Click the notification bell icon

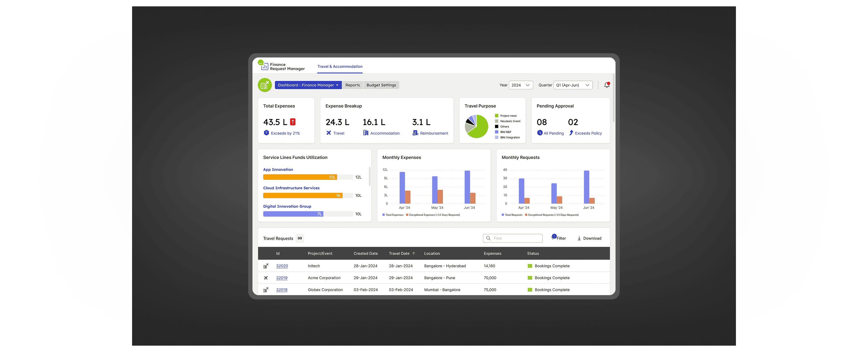click(x=607, y=85)
